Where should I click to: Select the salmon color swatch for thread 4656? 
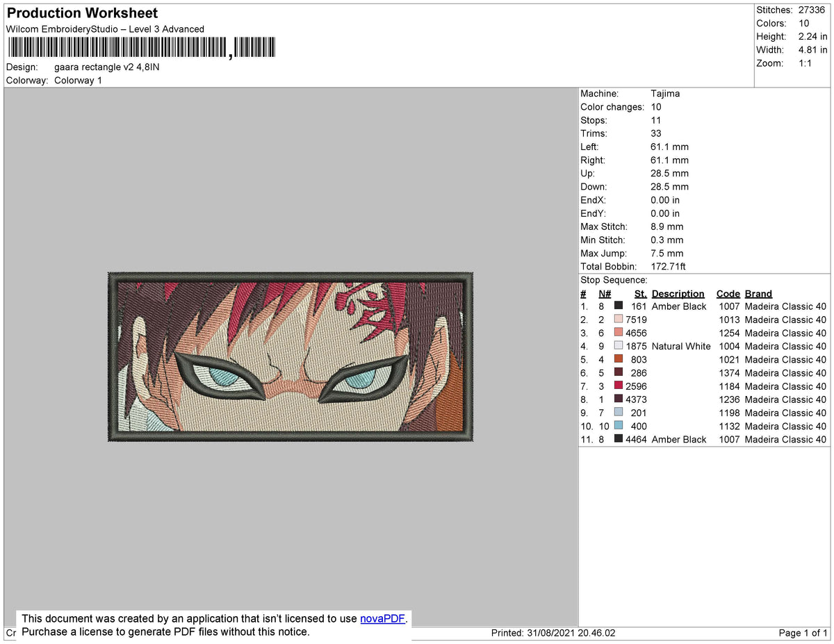(618, 332)
